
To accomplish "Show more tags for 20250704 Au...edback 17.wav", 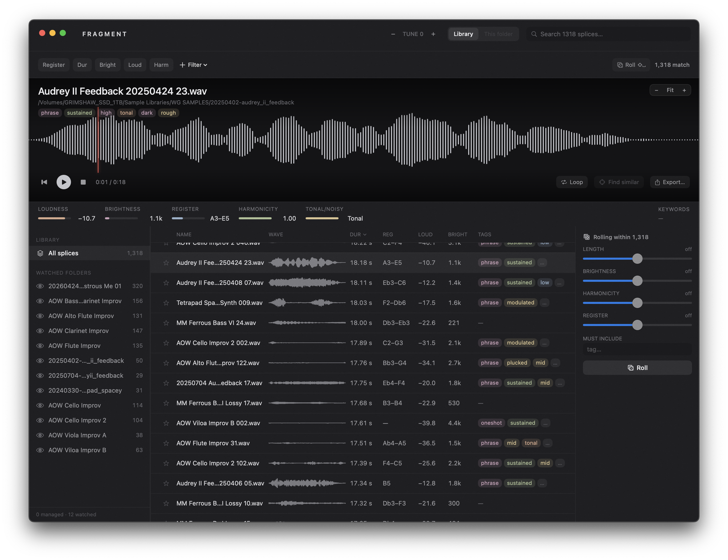I will (560, 383).
